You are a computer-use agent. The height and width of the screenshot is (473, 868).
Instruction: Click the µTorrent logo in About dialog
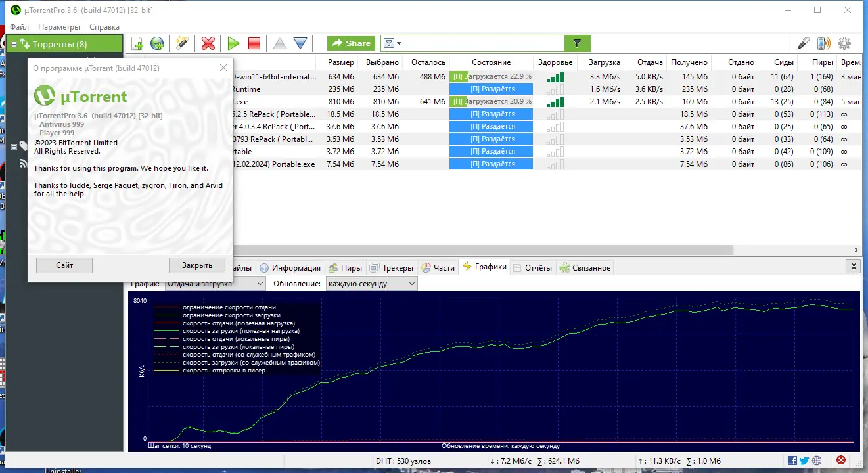81,97
